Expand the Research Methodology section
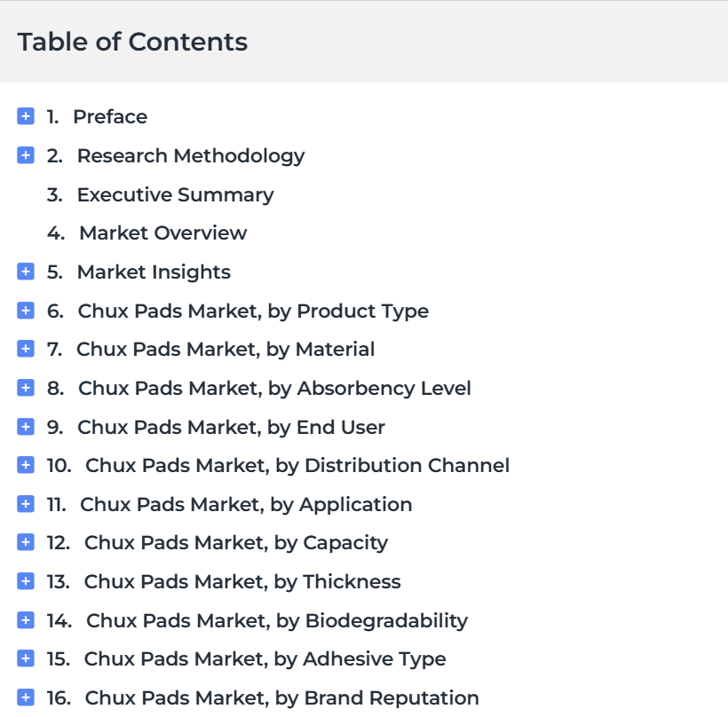This screenshot has height=717, width=728. [26, 155]
